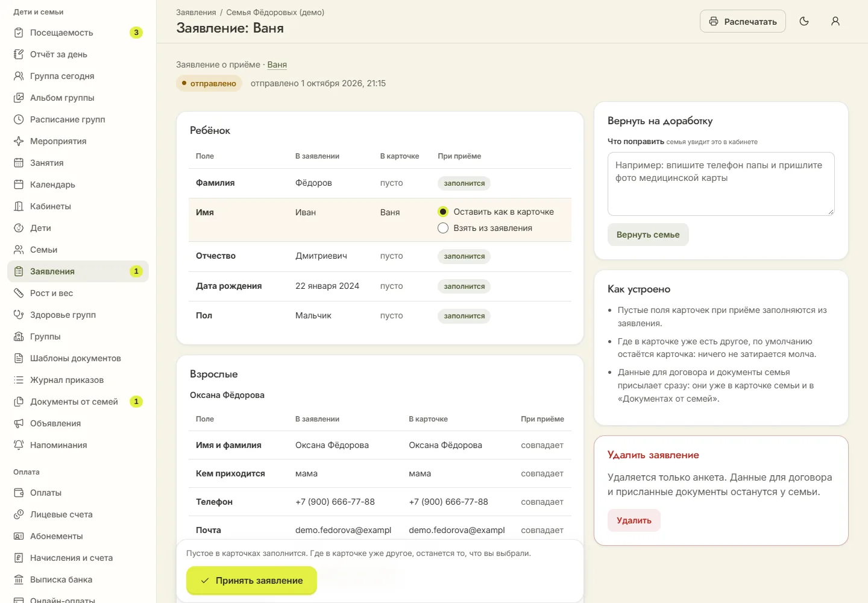Accept application with Принять заявление
Screen dimensions: 868x603
251,580
